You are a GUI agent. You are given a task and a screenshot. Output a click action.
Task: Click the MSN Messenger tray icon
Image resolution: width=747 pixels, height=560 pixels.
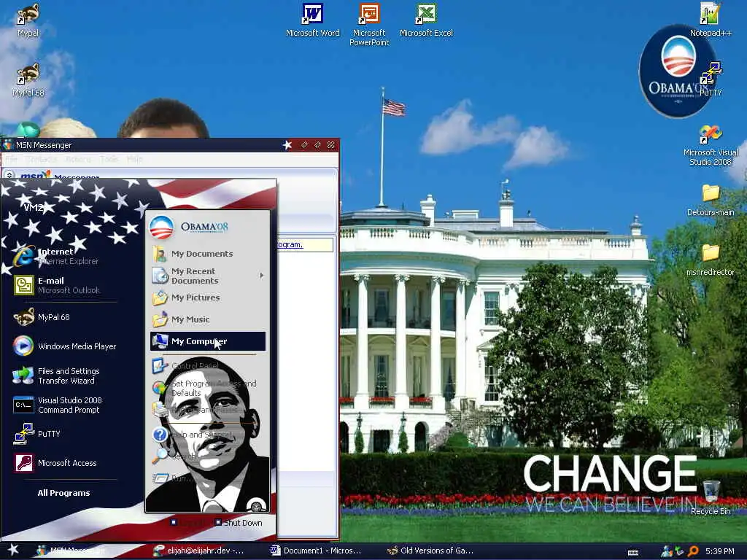pyautogui.click(x=667, y=551)
